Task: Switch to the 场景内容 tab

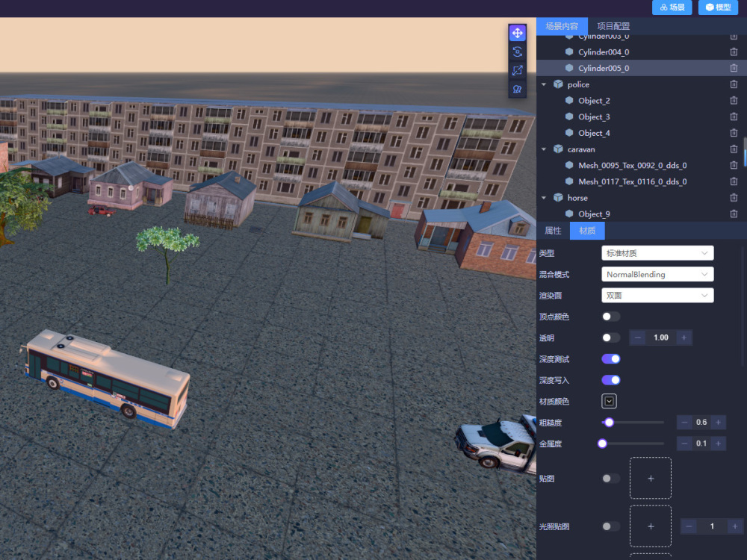Action: [562, 26]
